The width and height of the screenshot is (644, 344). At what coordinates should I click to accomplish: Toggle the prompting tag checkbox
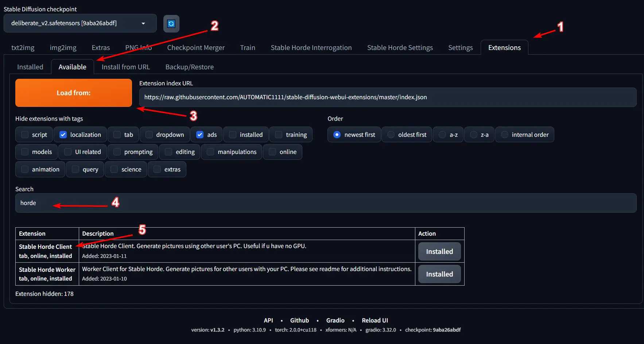[117, 152]
